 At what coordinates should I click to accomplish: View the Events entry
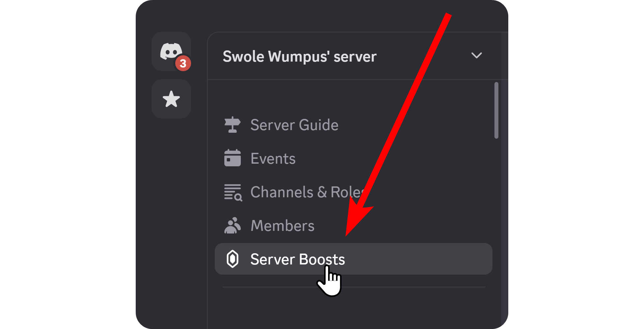pyautogui.click(x=272, y=158)
